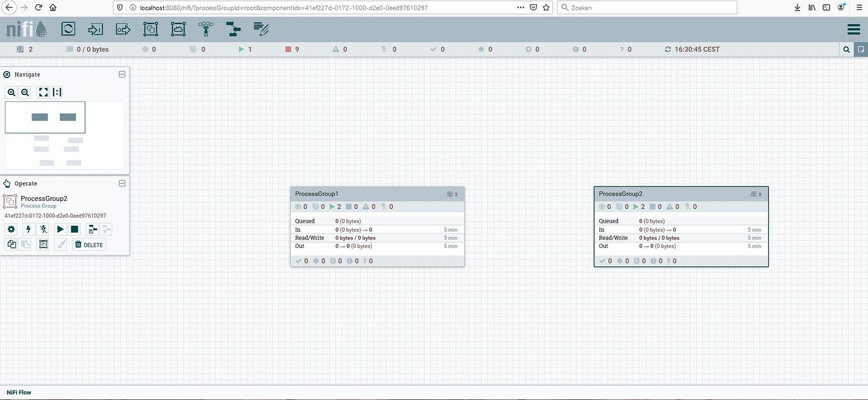Toggle the browser sidebar icon
The width and height of the screenshot is (868, 400).
(826, 7)
